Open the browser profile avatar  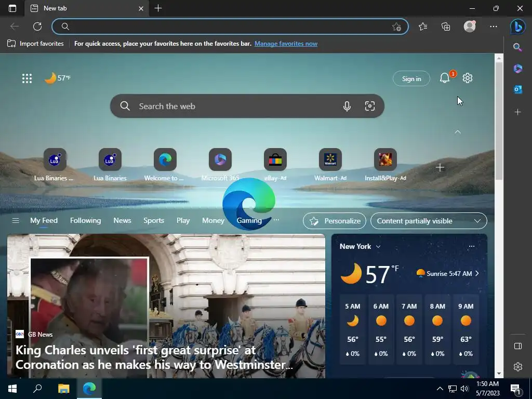[x=470, y=26]
